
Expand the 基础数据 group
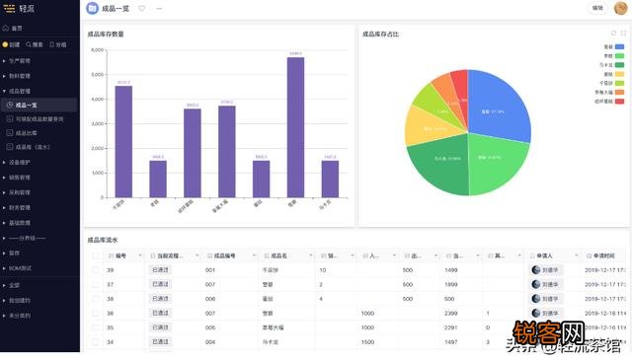tap(4, 223)
